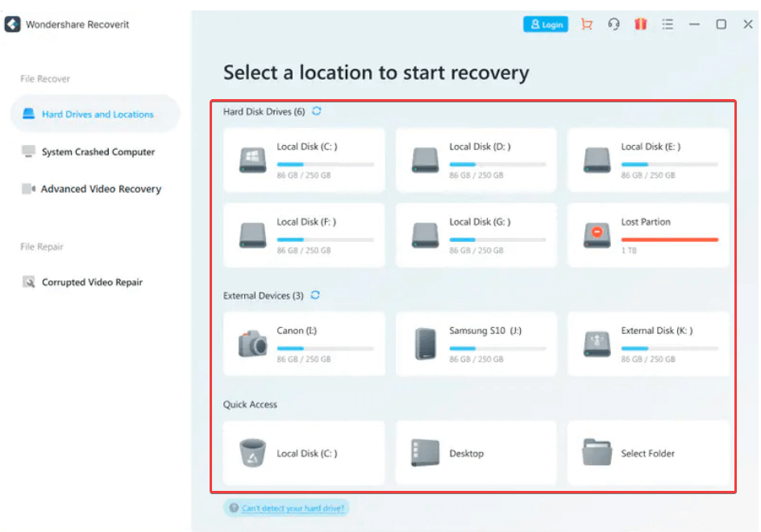The width and height of the screenshot is (761, 532).
Task: Click the Local Disk (G:) label
Action: tap(480, 222)
